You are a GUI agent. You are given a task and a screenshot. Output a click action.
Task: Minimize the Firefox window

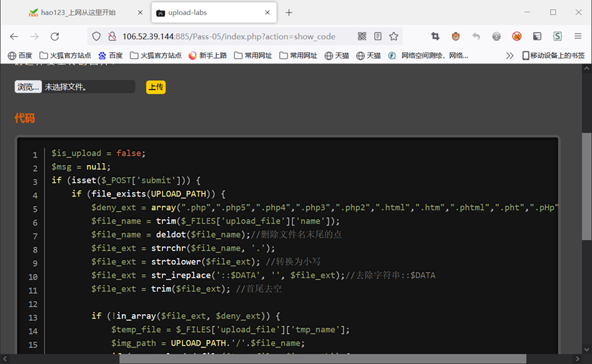coord(528,12)
